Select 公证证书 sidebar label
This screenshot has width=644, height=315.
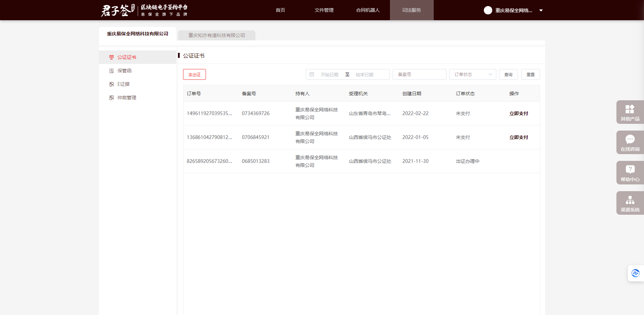[x=127, y=57]
